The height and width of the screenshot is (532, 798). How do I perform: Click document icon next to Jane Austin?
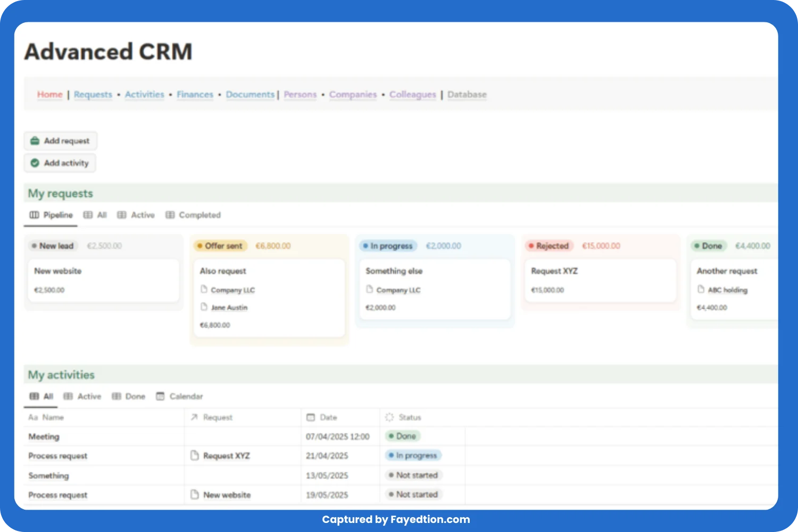point(204,307)
